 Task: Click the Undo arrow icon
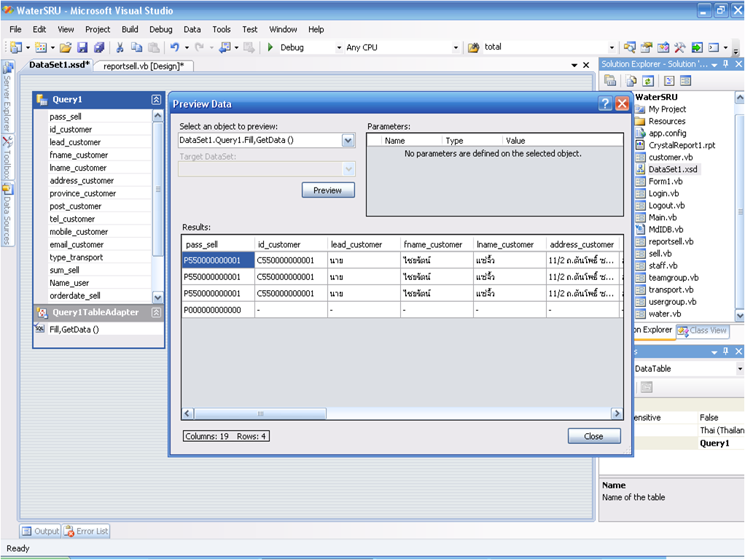click(175, 47)
